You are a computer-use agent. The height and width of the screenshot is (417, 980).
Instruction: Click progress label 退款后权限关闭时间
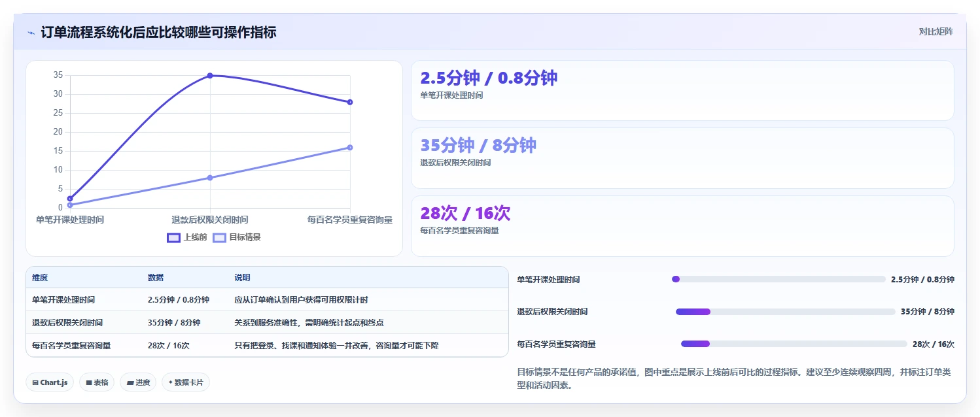pos(552,312)
